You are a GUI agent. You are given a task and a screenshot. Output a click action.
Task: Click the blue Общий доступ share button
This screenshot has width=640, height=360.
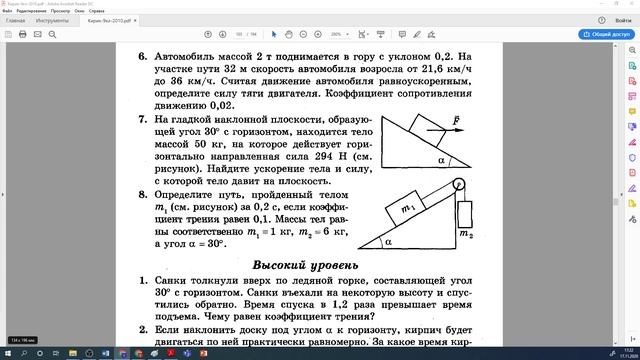pyautogui.click(x=606, y=34)
